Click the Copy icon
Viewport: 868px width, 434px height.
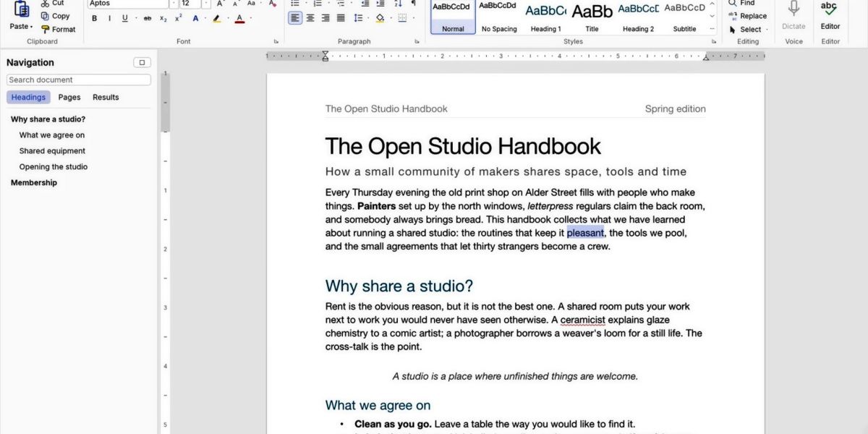pos(45,16)
